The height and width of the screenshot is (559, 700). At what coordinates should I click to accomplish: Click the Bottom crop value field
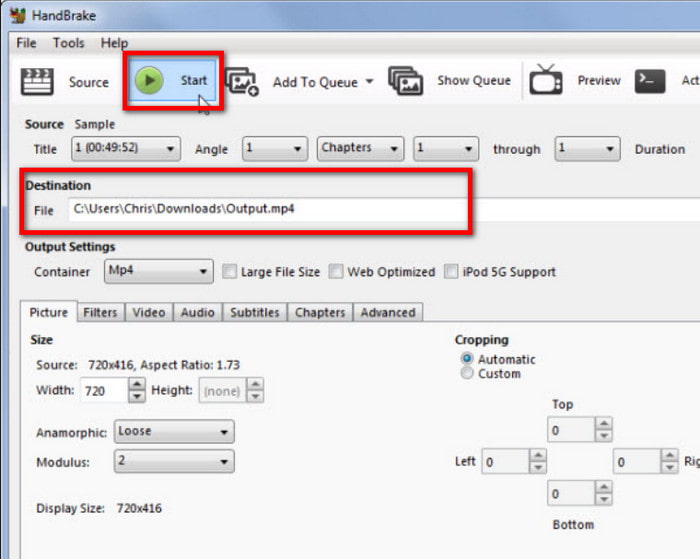pyautogui.click(x=571, y=493)
